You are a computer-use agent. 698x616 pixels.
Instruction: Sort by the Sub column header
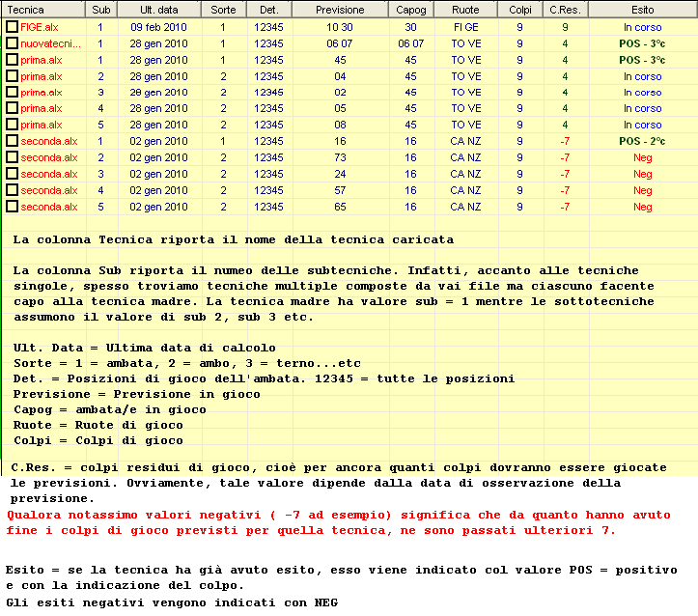click(x=101, y=10)
